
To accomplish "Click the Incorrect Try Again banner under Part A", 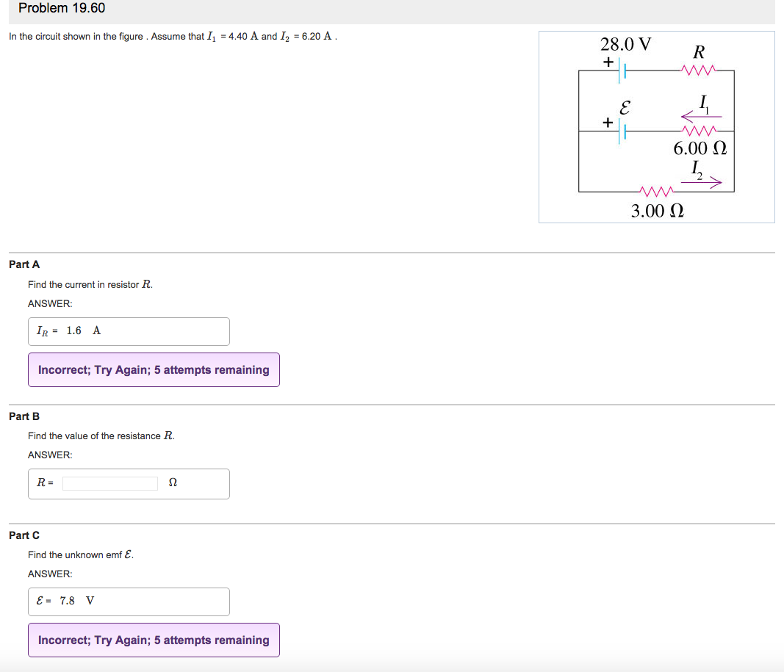I will click(154, 369).
